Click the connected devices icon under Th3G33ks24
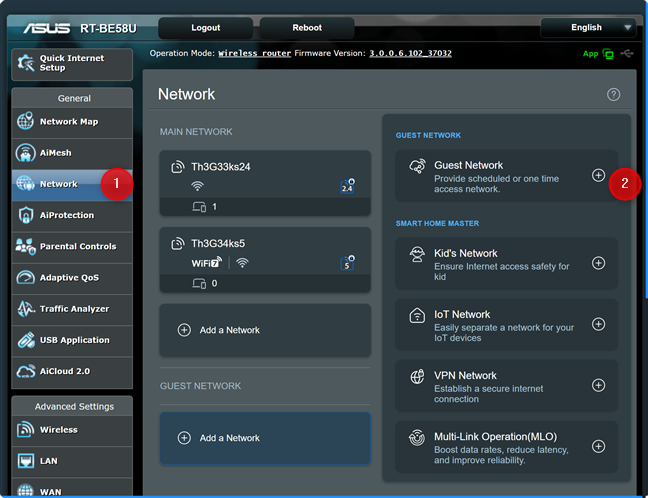This screenshot has height=498, width=648. (x=199, y=207)
